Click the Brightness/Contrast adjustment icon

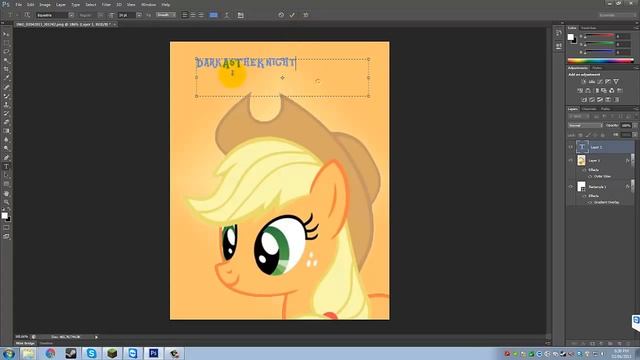(x=584, y=82)
